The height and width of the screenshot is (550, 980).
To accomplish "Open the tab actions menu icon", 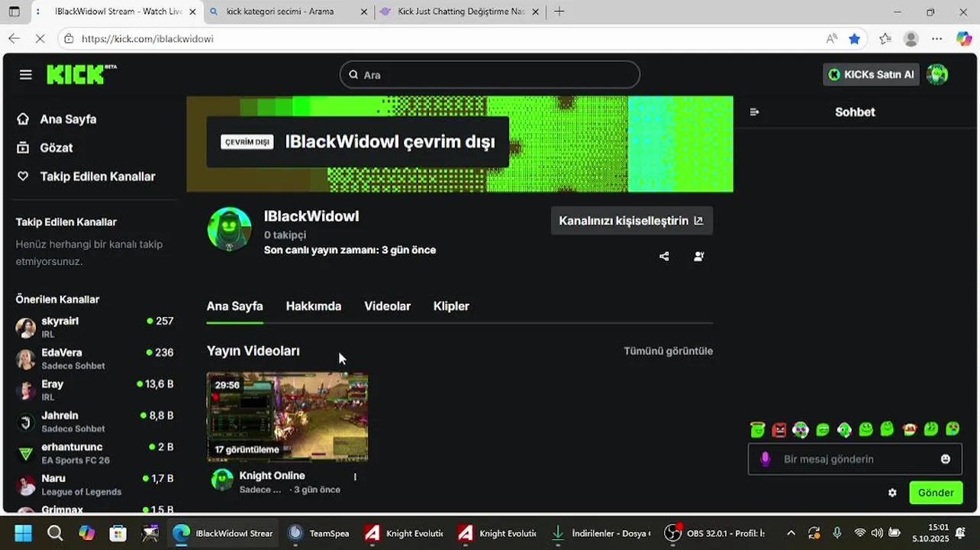I will coord(15,11).
